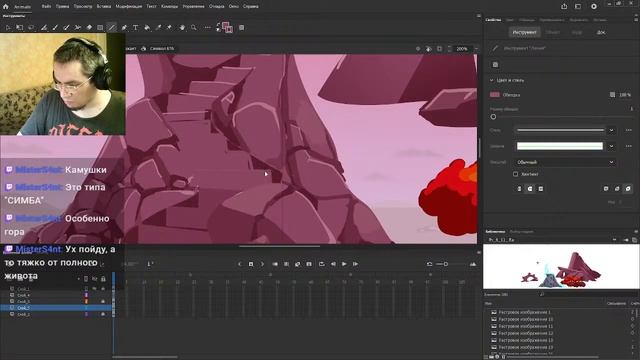Screen dimensions: 640x360
Task: Click the bevel join icon
Action: (x=628, y=189)
